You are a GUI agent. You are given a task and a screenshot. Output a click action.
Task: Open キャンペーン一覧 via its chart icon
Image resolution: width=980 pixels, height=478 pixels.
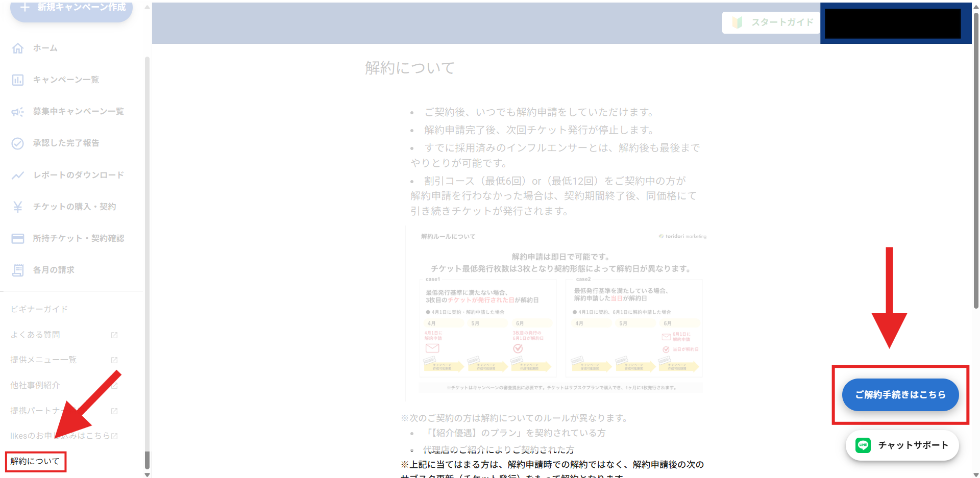click(18, 80)
